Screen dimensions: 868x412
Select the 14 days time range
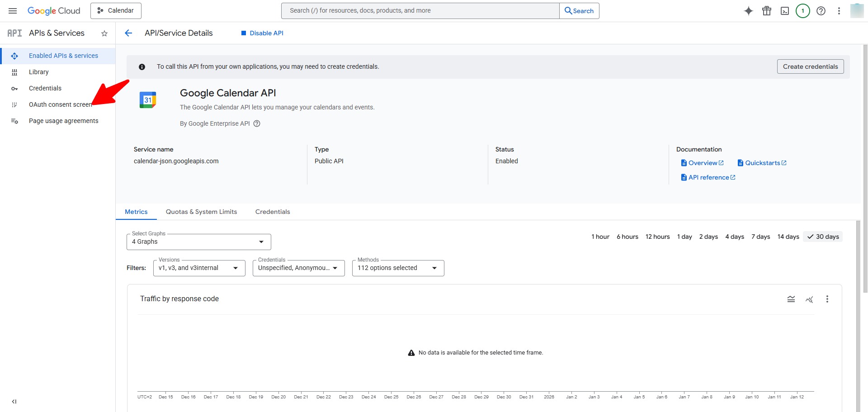pyautogui.click(x=788, y=237)
